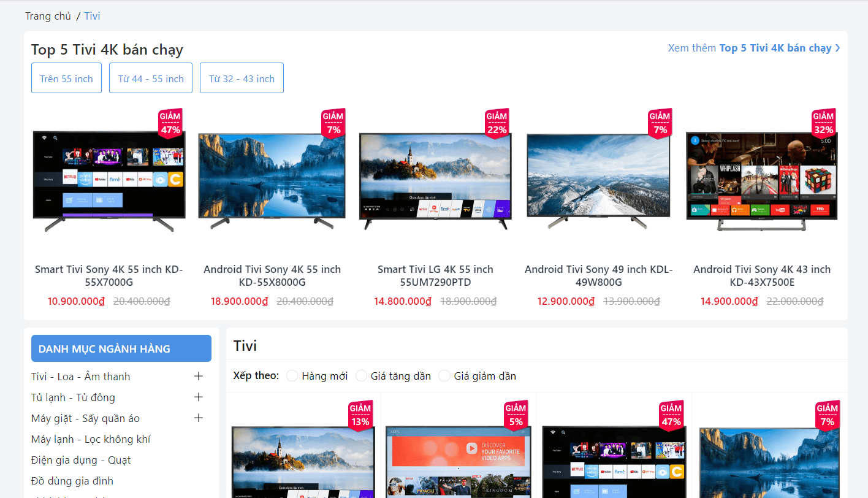Filter by 'Trên 55 inch'
The width and height of the screenshot is (868, 498).
click(x=66, y=78)
